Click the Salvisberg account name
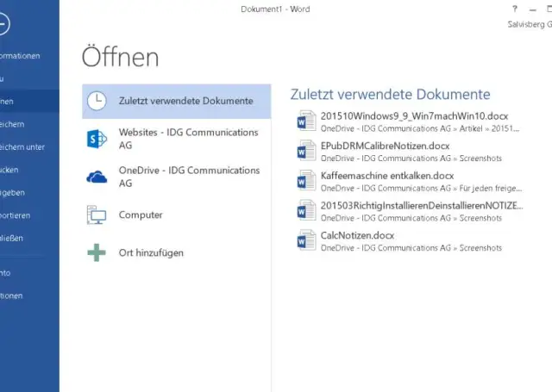552x392 pixels. [x=530, y=24]
